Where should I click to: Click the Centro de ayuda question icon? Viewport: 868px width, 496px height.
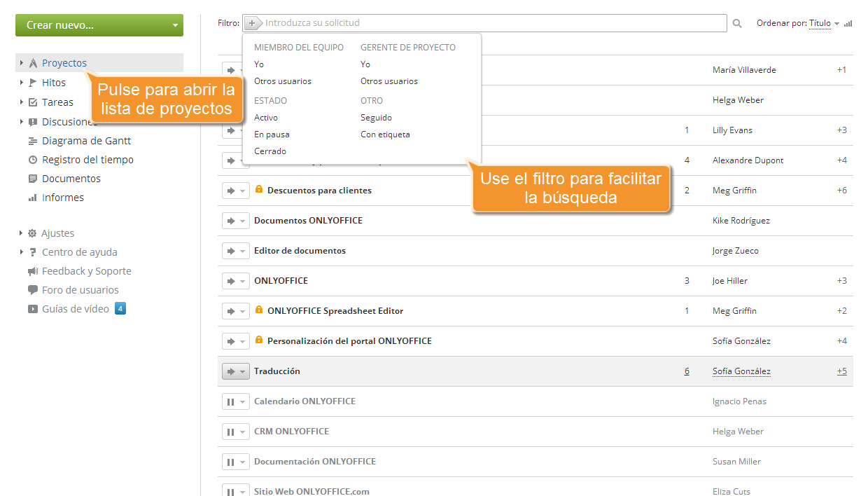point(33,252)
